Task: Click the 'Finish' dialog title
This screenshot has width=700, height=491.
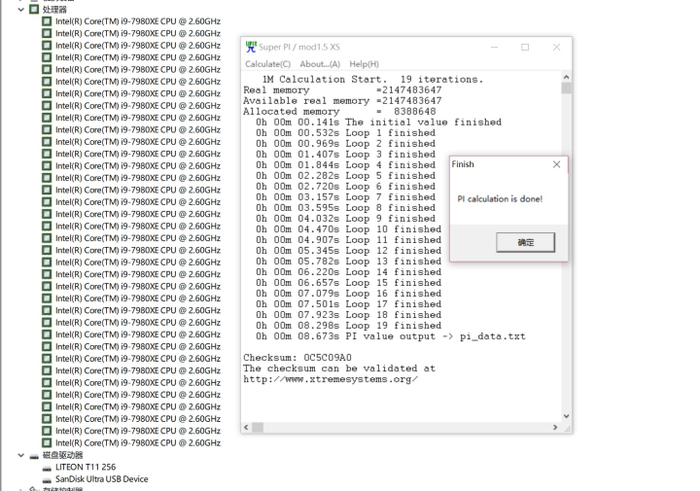Action: (x=463, y=164)
